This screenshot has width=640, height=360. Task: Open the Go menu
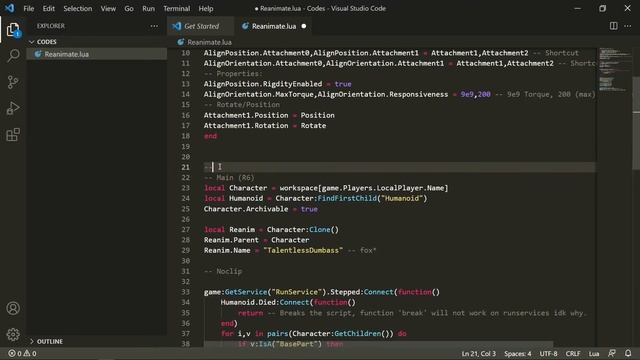pyautogui.click(x=129, y=8)
